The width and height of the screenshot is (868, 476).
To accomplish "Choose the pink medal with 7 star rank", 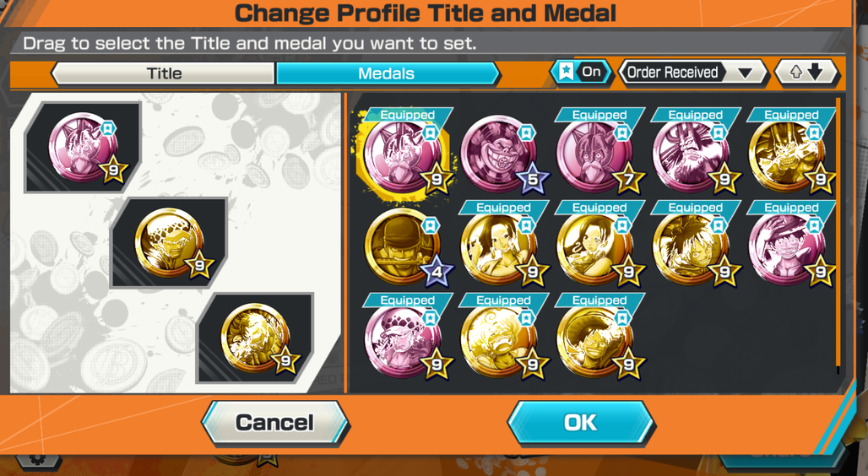I will (595, 154).
